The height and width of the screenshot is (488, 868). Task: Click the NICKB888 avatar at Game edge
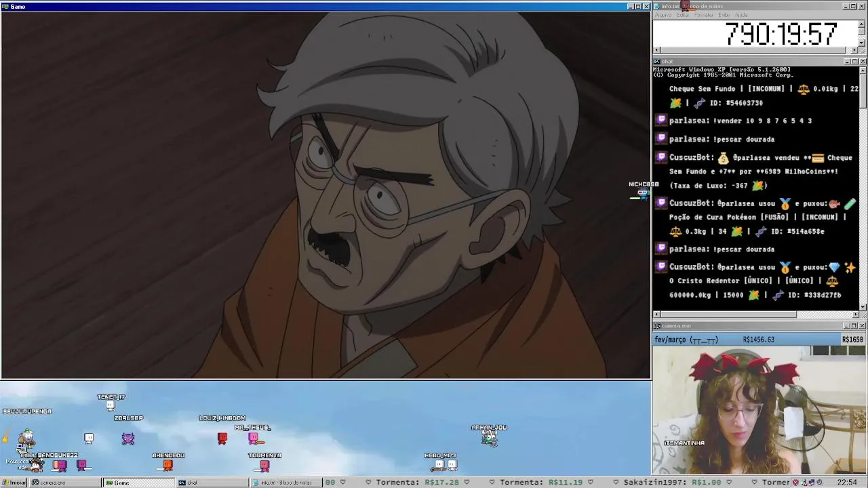pos(643,193)
